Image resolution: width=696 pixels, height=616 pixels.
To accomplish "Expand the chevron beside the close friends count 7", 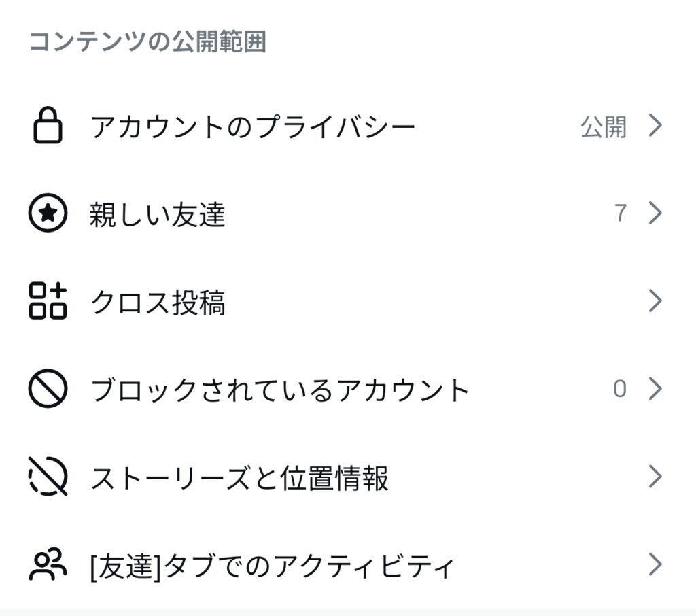I will 655,213.
